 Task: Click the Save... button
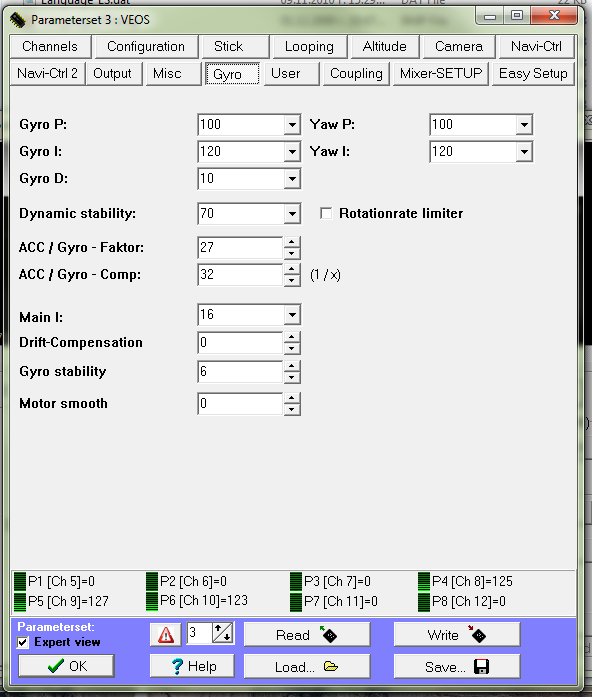point(456,666)
